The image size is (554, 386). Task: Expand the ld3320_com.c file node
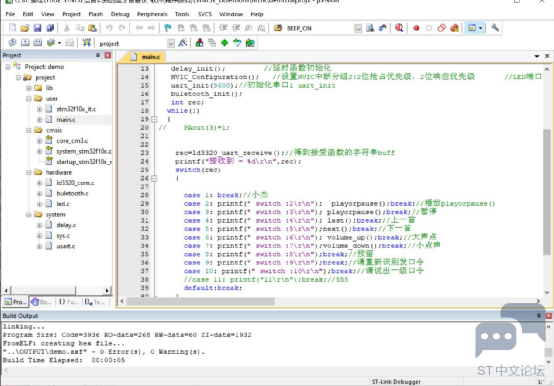click(x=39, y=183)
